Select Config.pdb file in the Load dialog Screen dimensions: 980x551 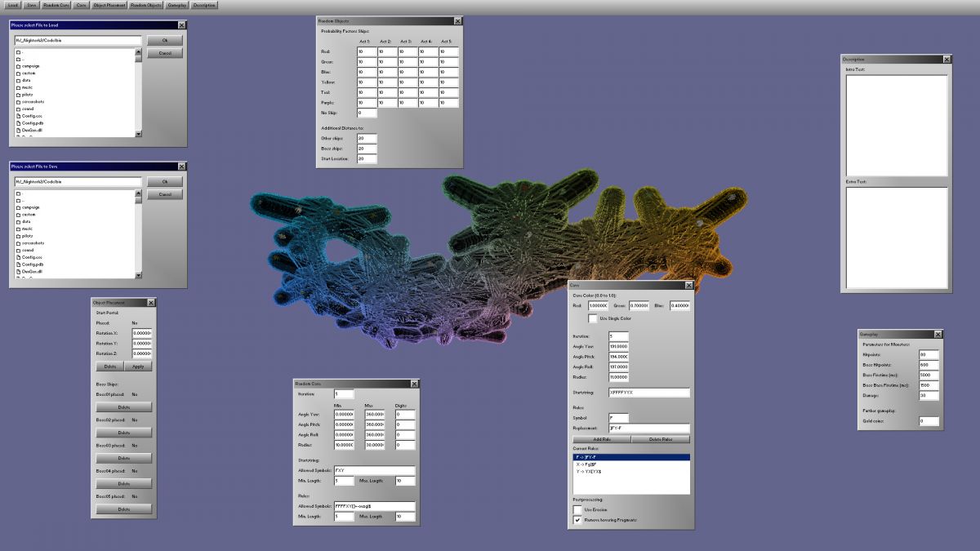[x=33, y=123]
